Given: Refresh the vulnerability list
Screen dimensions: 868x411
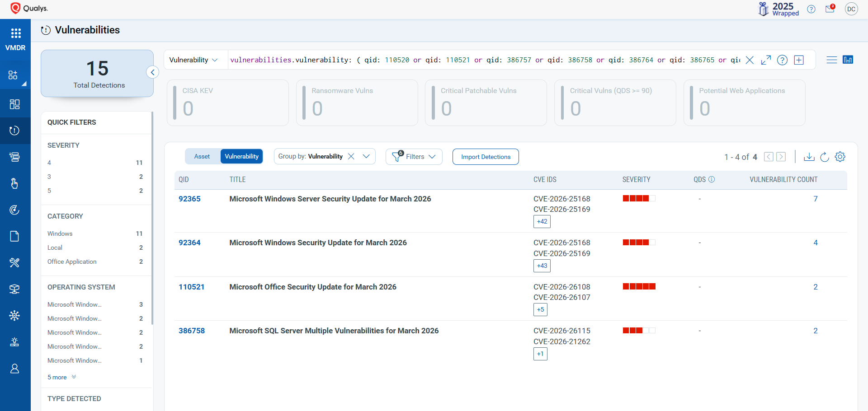Looking at the screenshot, I should (x=824, y=157).
